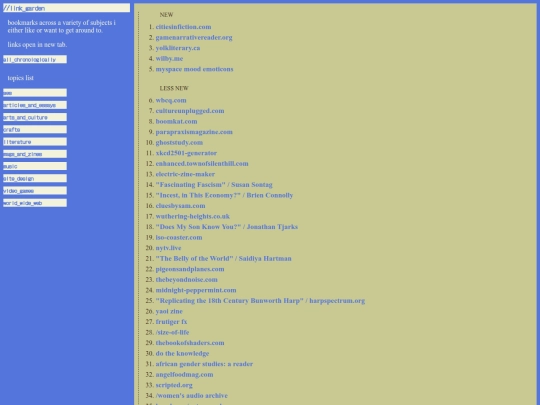Visit ghoststudy.com link
540x405 pixels.
(179, 143)
